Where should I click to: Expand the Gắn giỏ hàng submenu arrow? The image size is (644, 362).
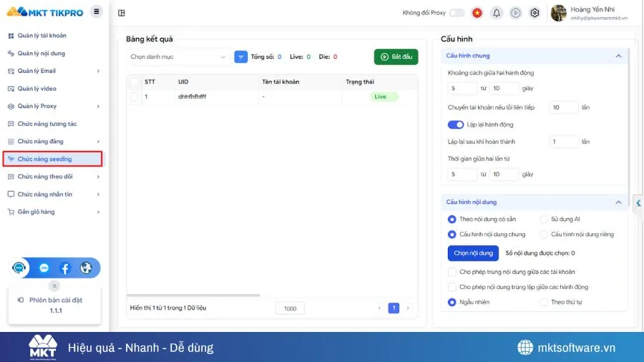tap(98, 212)
